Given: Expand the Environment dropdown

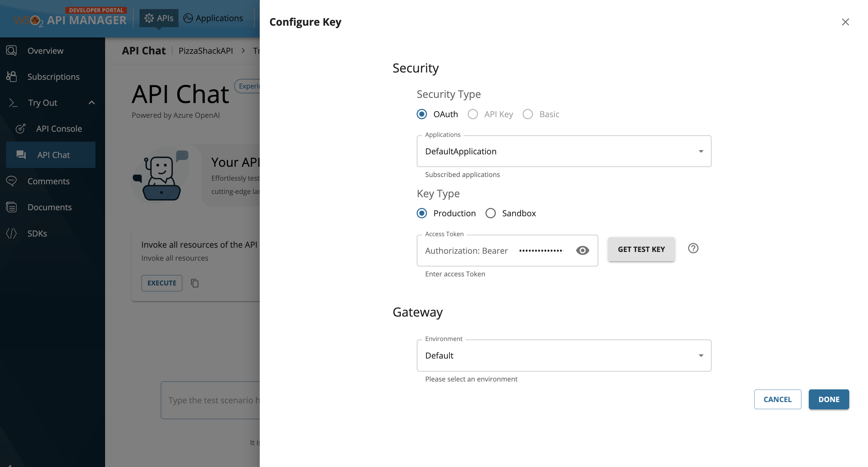Looking at the screenshot, I should (x=564, y=356).
